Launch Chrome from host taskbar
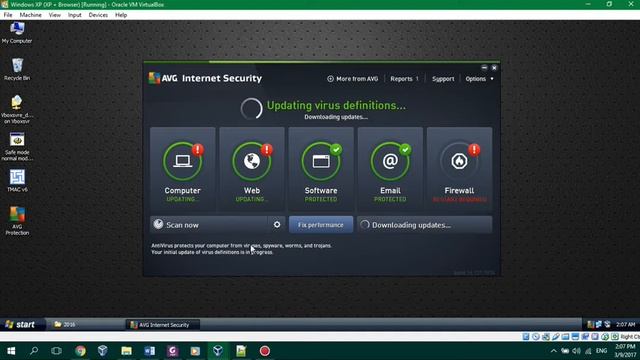 [x=80, y=351]
